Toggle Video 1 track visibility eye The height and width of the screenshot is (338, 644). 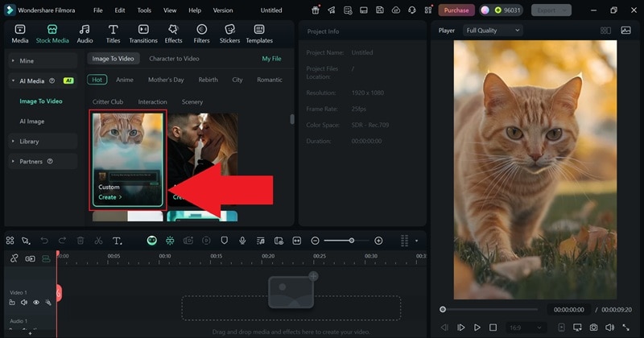(36, 303)
